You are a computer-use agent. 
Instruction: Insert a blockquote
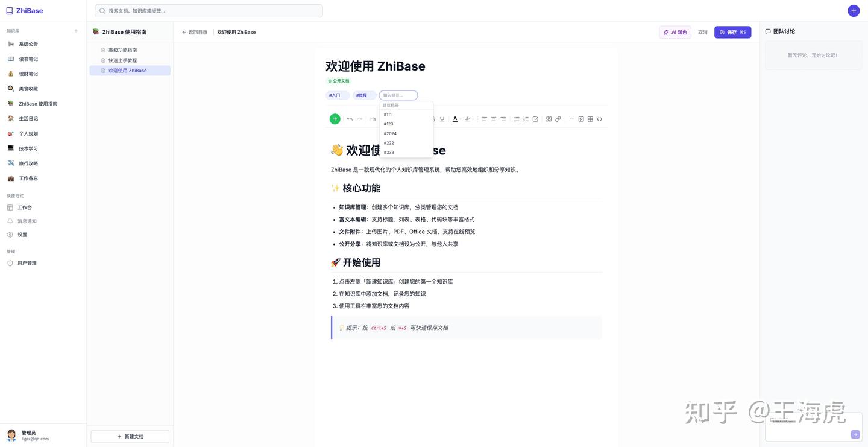coord(549,119)
